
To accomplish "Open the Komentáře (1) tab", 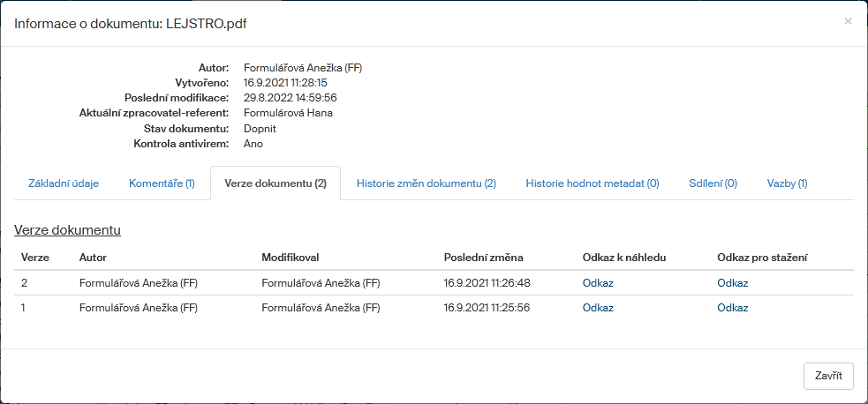I will point(162,183).
